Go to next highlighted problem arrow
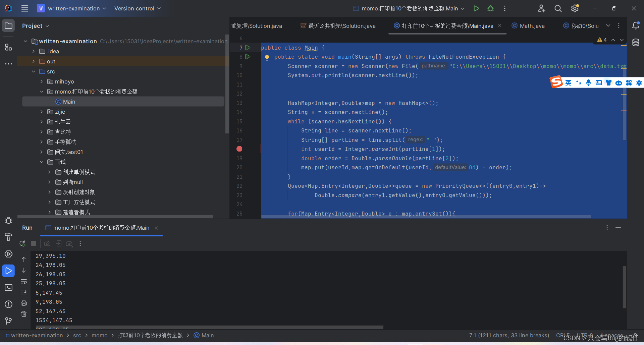644x345 pixels. (x=622, y=40)
